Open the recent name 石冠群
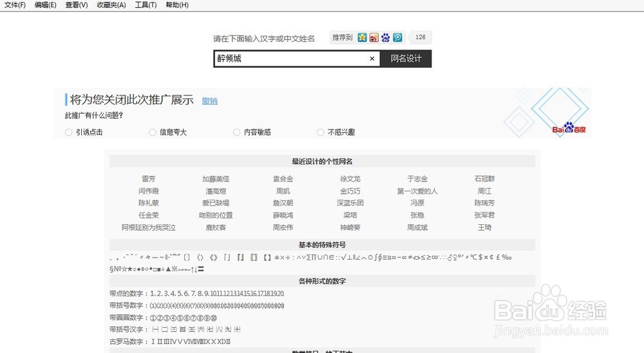Screen dimensions: 644x353 (485, 179)
